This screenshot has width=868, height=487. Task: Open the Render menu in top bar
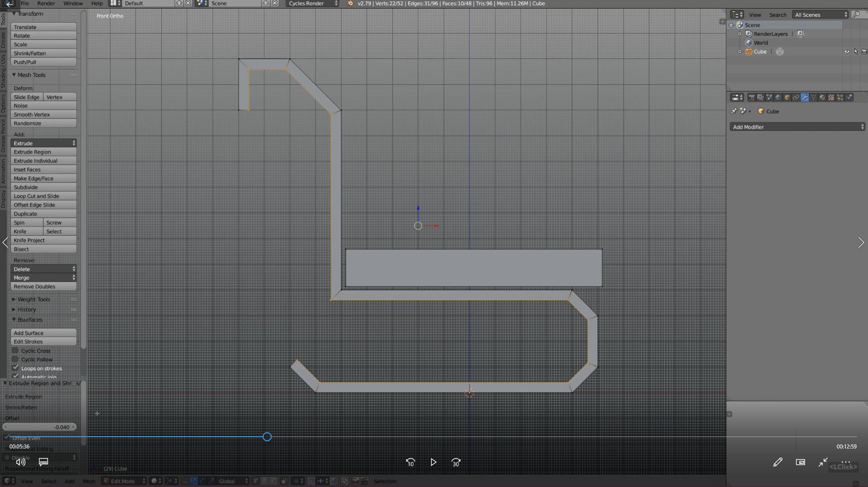[46, 4]
